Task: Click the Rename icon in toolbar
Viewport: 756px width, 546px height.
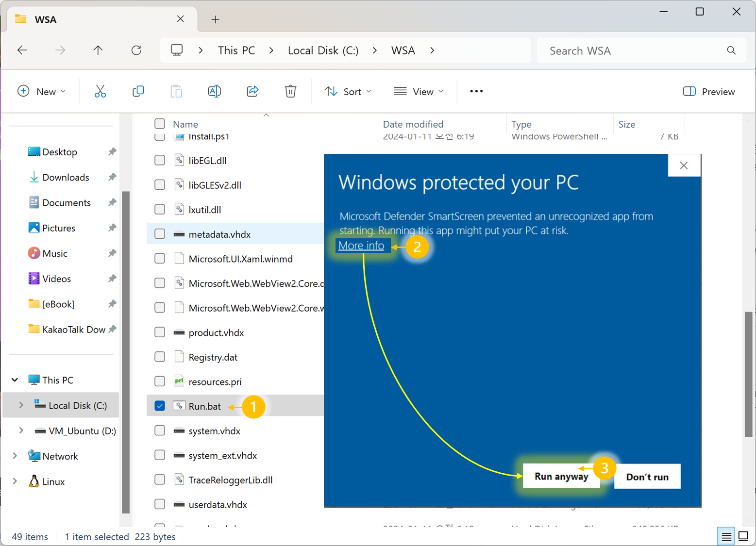Action: [x=214, y=91]
